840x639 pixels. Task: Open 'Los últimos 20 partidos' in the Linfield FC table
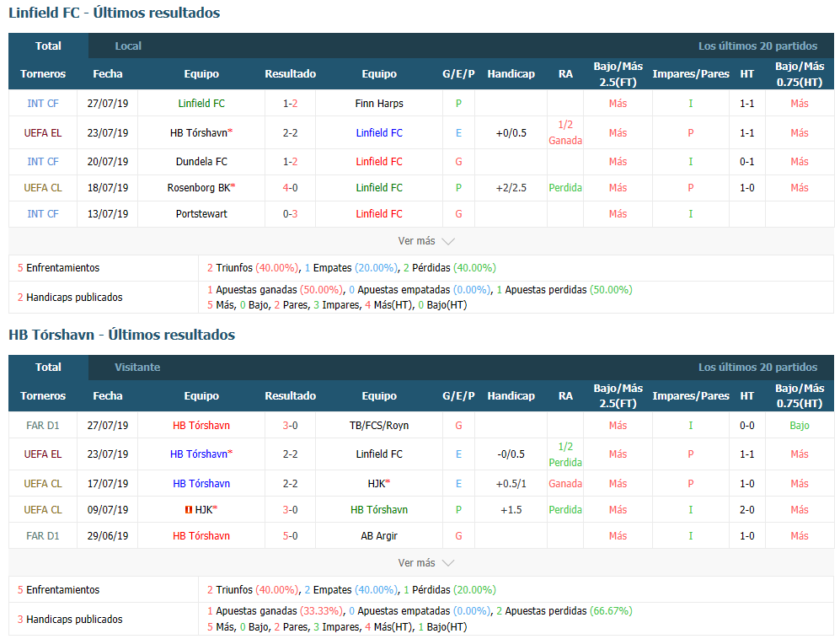coord(757,46)
